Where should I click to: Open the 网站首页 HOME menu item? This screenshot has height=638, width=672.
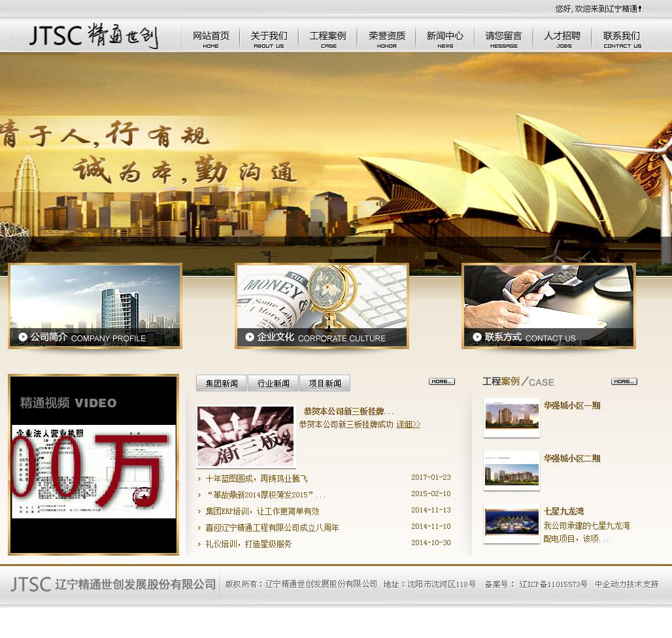tap(210, 39)
